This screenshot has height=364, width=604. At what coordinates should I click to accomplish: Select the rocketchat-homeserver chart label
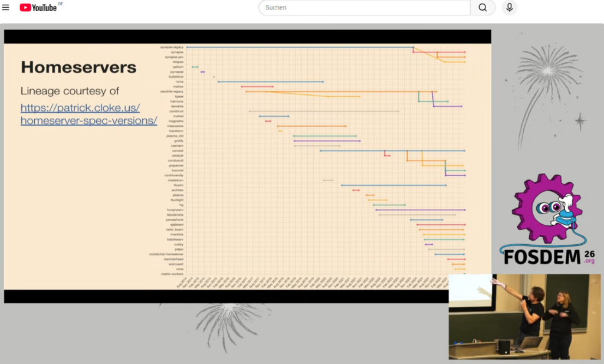coord(166,254)
